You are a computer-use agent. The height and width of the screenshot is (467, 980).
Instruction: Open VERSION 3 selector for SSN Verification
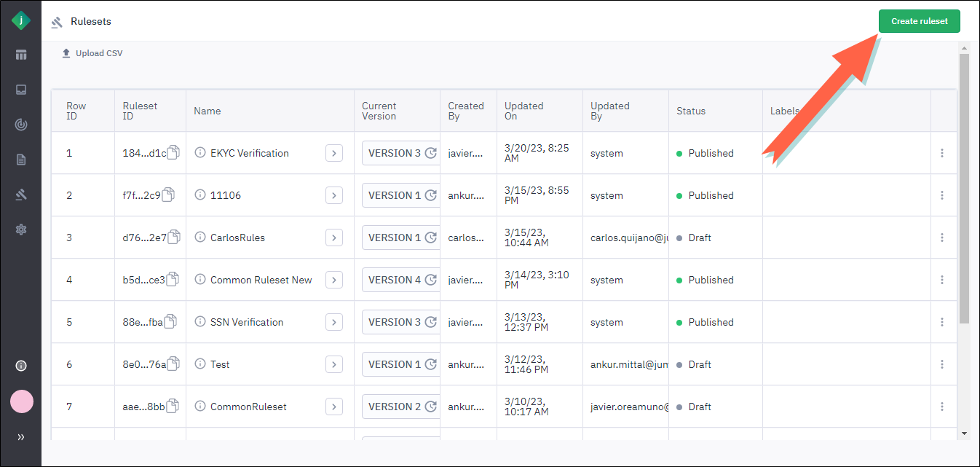tap(400, 322)
